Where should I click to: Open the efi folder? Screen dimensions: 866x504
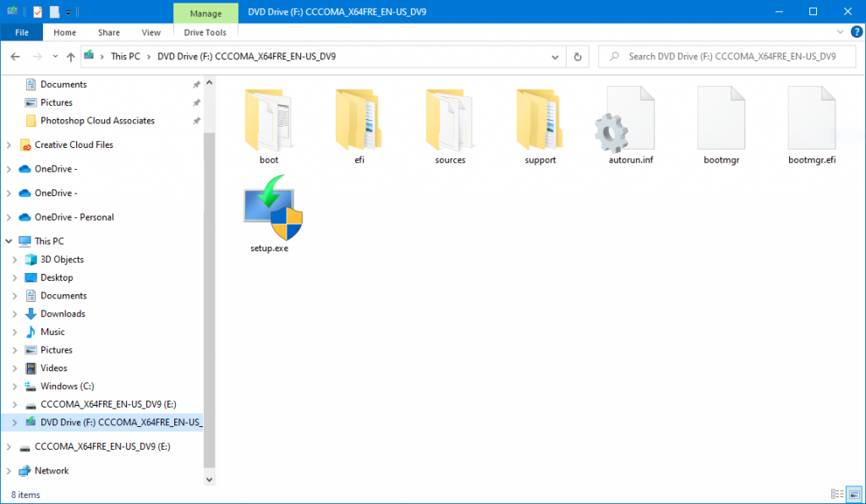[359, 126]
